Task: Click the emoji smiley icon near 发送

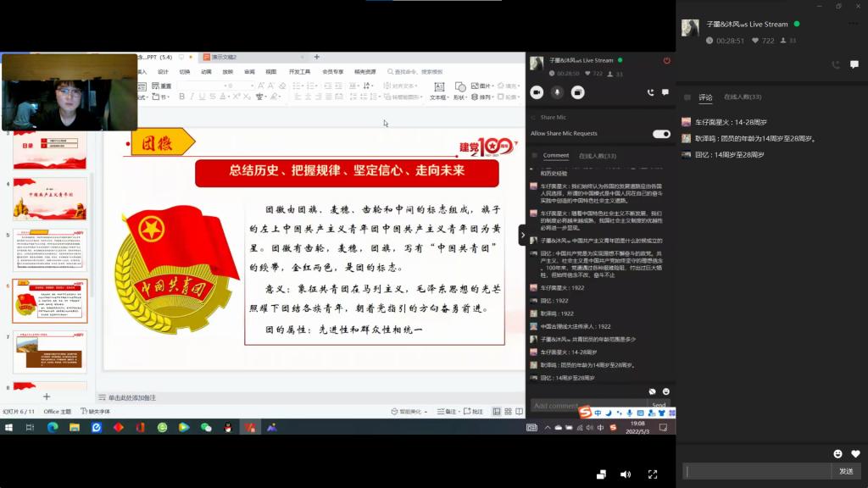Action: click(838, 454)
